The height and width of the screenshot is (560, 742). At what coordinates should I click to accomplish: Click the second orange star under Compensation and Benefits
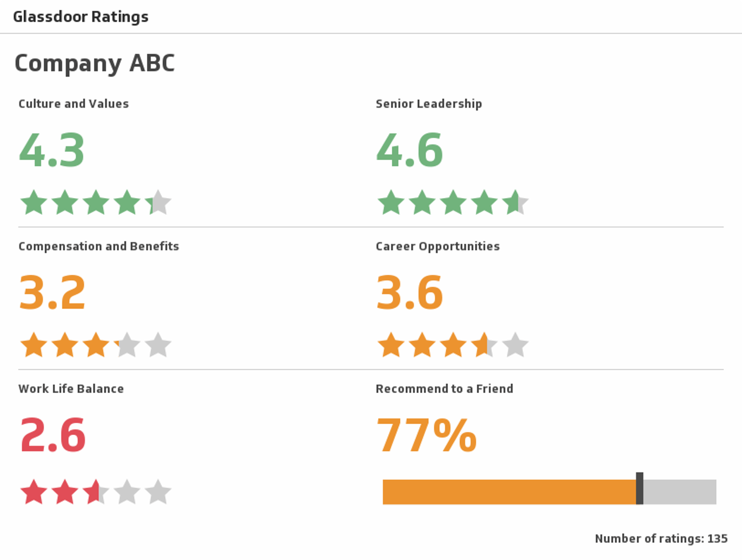click(65, 345)
